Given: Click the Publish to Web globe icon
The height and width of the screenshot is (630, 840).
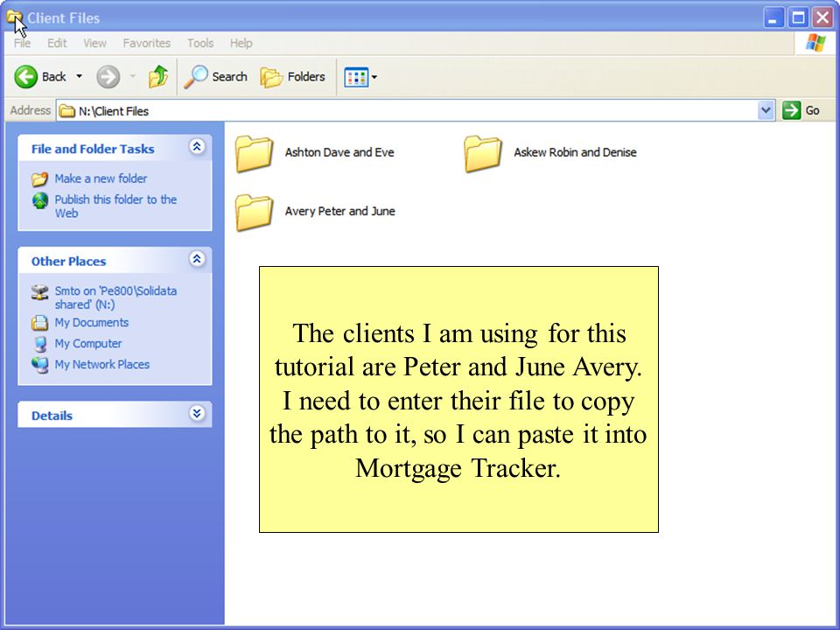Looking at the screenshot, I should coord(39,200).
